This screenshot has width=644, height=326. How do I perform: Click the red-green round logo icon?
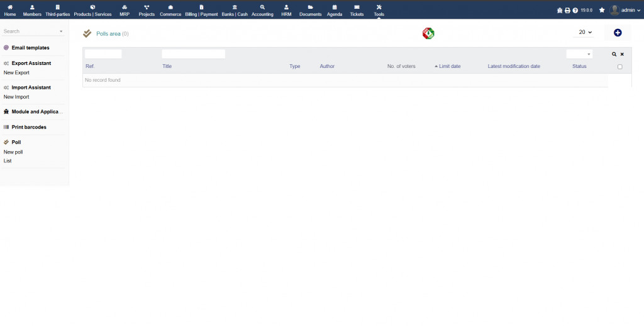[x=428, y=33]
